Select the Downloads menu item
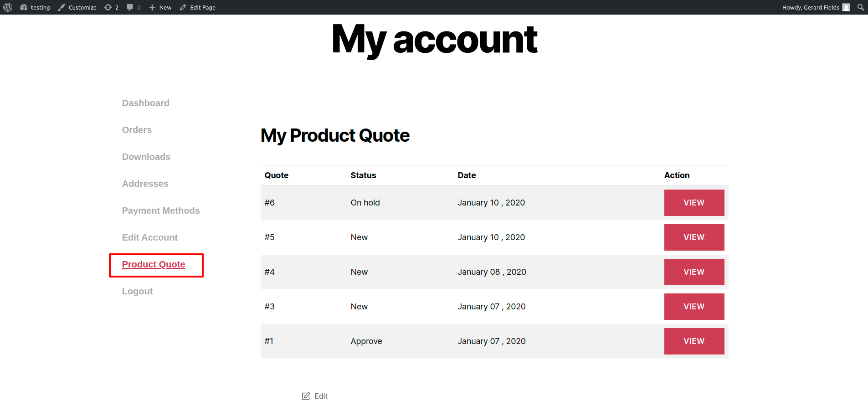This screenshot has height=411, width=868. tap(146, 157)
